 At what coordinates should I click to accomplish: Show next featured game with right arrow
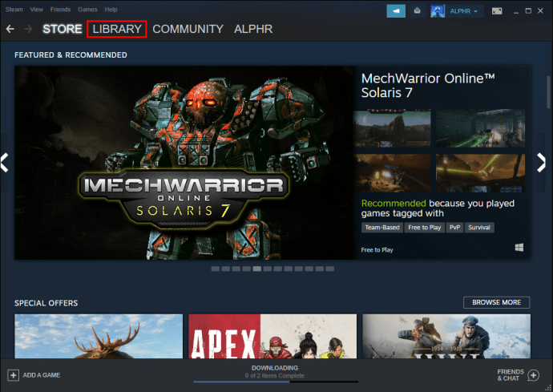tap(541, 163)
